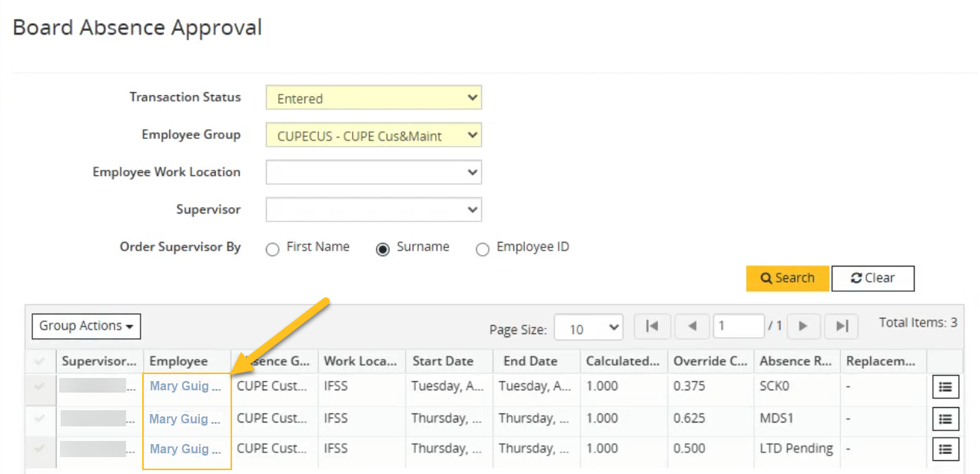
Task: Click the Search button
Action: [787, 277]
